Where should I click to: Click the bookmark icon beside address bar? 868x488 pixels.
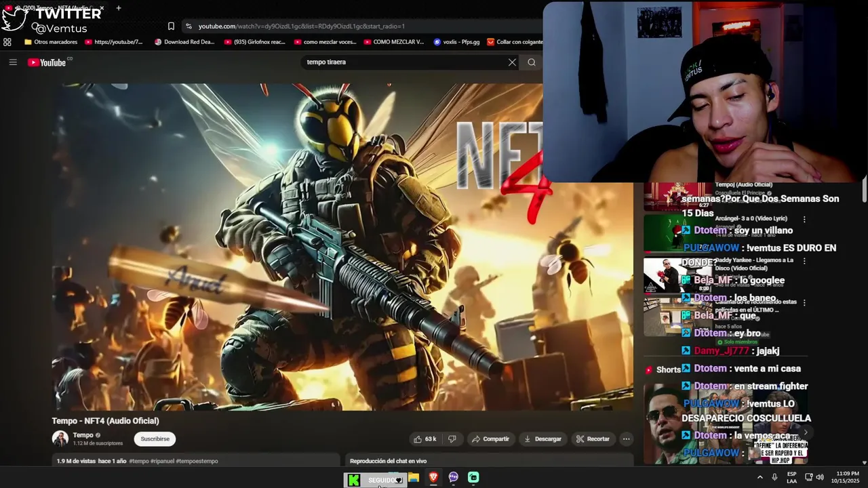tap(171, 26)
